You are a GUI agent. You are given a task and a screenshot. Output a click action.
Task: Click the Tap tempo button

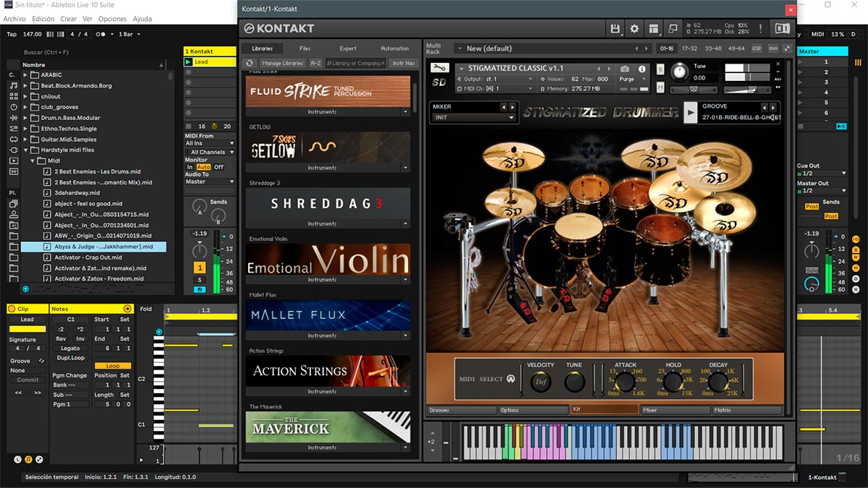click(12, 34)
